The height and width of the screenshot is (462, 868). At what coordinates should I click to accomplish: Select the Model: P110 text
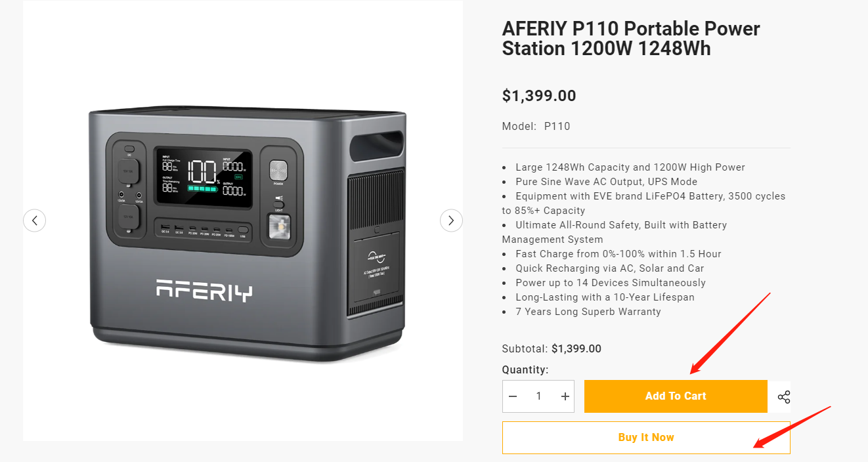[536, 126]
